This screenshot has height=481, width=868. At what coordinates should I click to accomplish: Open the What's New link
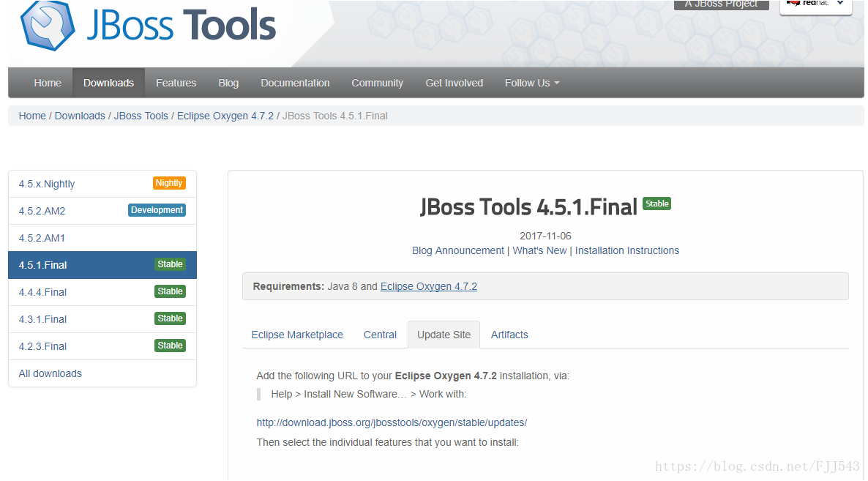tap(539, 250)
